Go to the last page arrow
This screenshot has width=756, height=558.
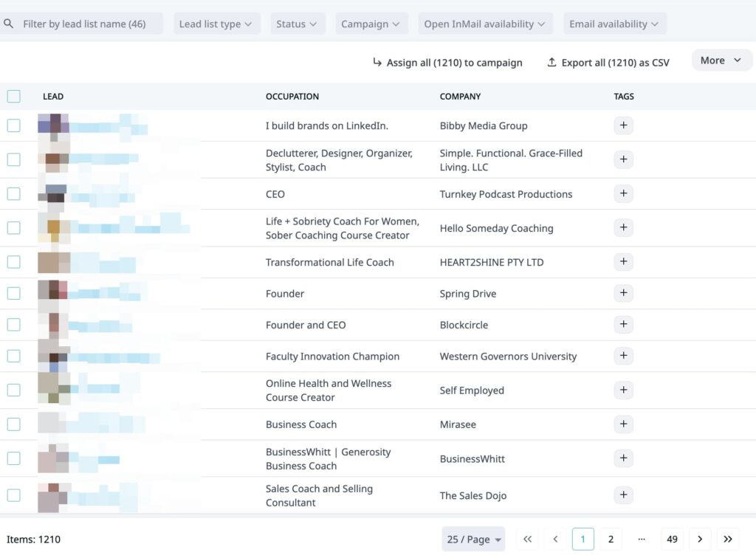click(728, 539)
